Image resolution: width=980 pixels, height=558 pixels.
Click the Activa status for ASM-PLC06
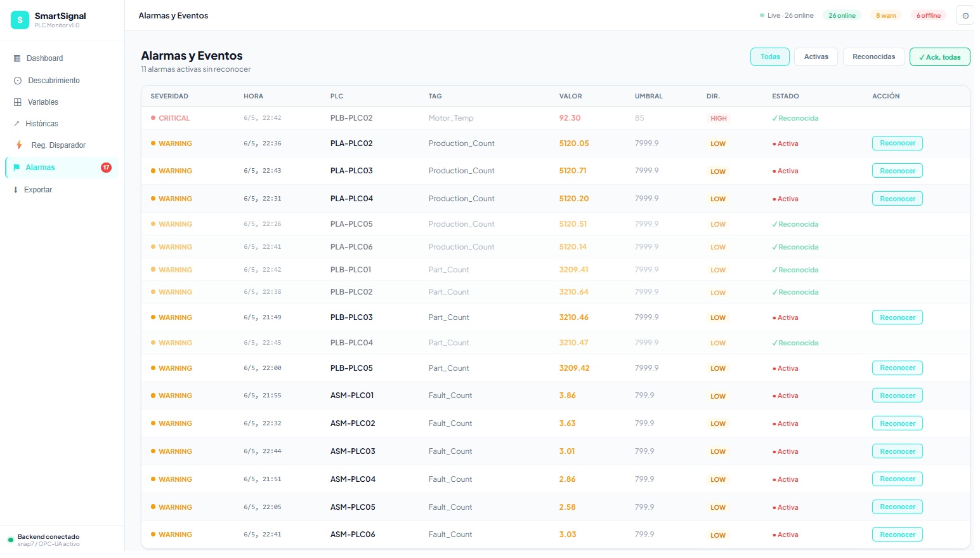point(785,535)
